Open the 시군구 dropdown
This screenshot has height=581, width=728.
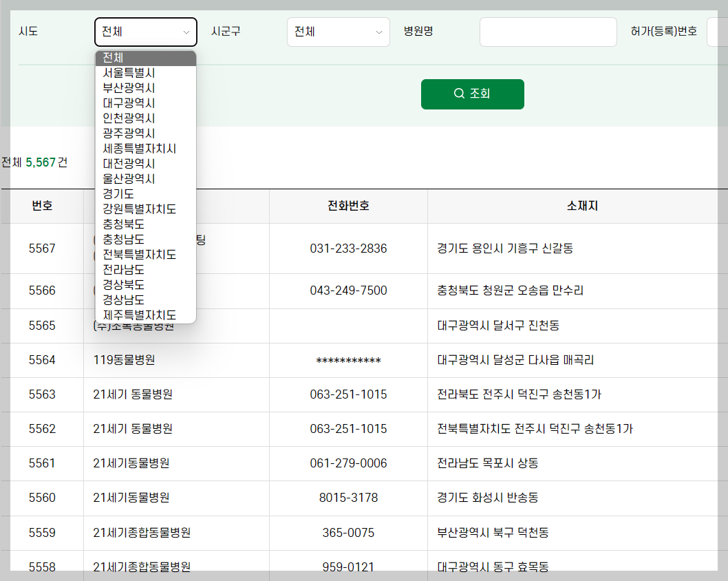[x=338, y=32]
